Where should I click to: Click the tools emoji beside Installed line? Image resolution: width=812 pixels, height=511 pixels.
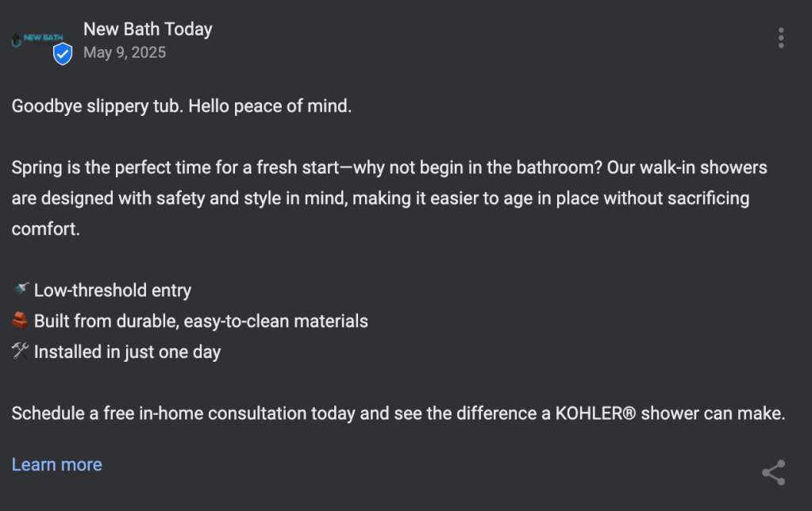tap(21, 351)
